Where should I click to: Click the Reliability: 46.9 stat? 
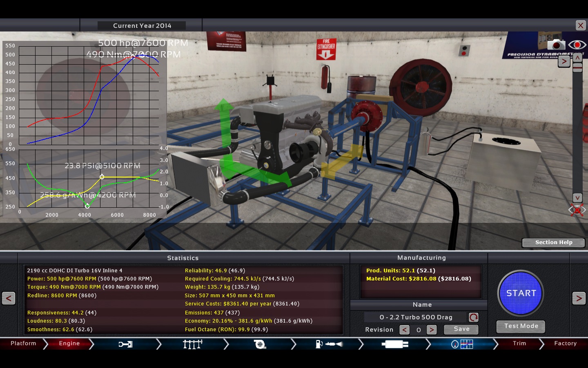215,271
